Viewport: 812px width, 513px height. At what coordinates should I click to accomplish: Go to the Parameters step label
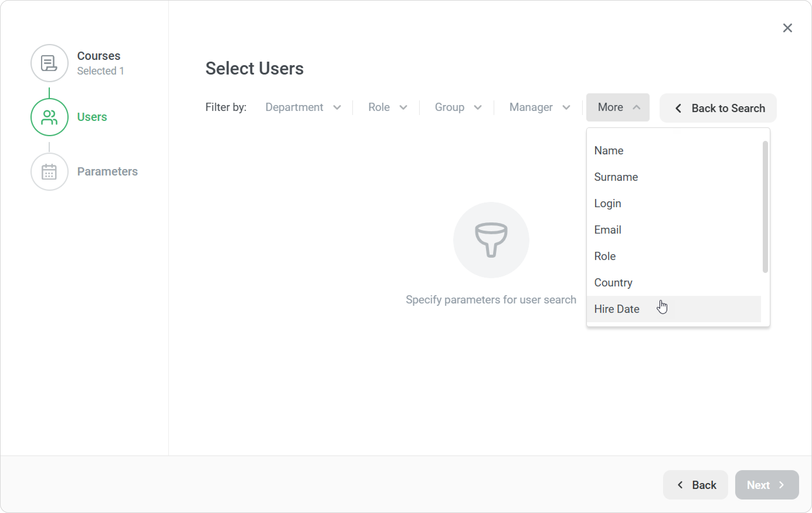107,171
